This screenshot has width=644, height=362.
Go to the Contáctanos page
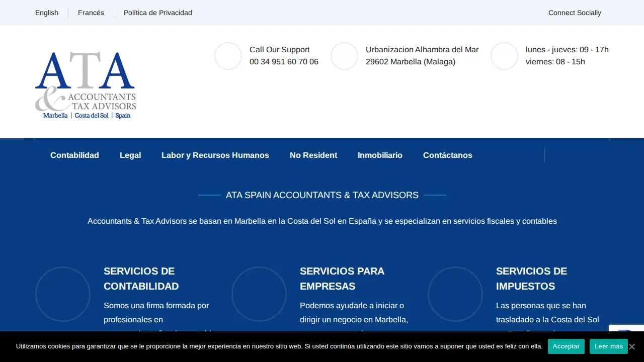coord(448,155)
